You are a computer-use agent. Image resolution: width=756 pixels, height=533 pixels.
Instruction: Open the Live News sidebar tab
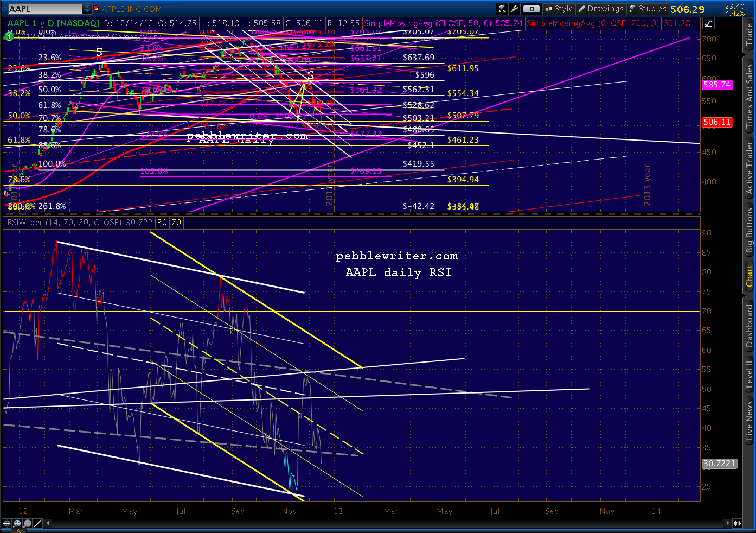point(749,420)
